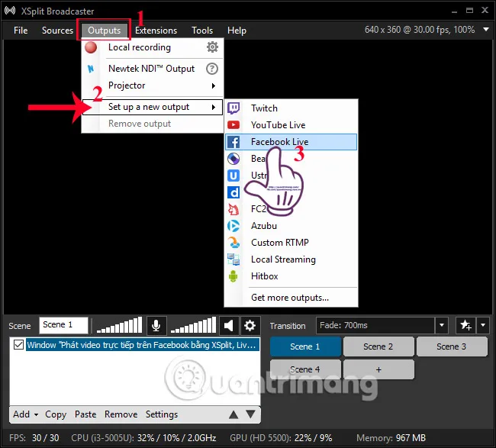Open the Help menu
Screen dimensions: 496x448
[x=237, y=31]
